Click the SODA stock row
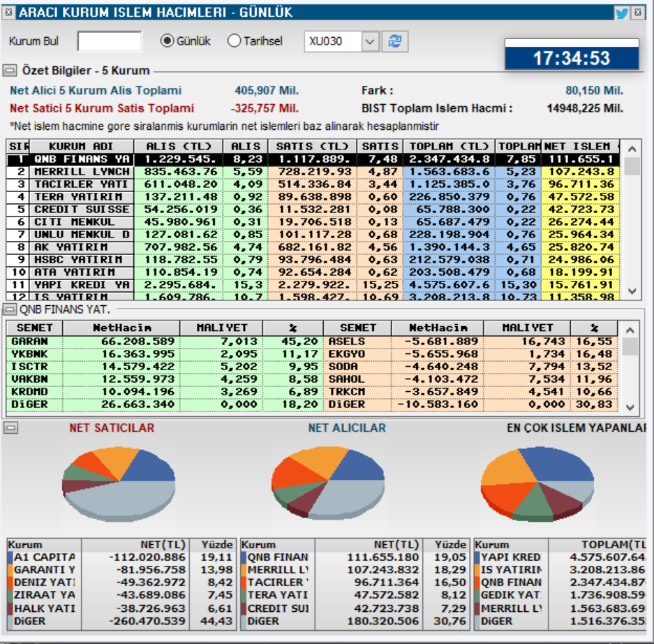This screenshot has width=654, height=644. point(471,367)
